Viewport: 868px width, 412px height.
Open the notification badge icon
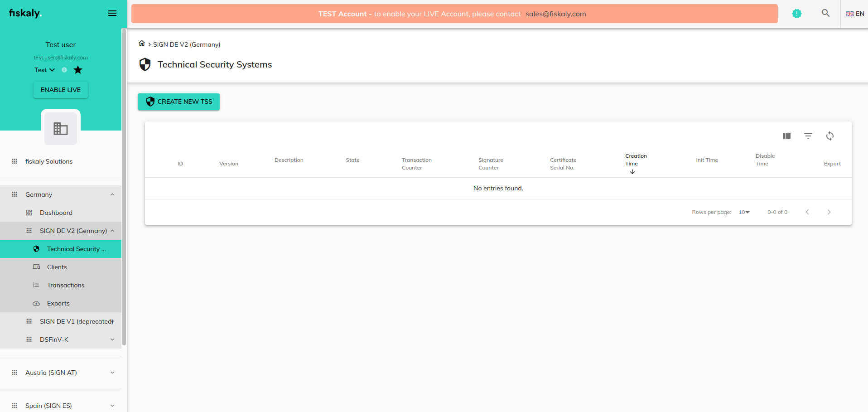point(797,14)
